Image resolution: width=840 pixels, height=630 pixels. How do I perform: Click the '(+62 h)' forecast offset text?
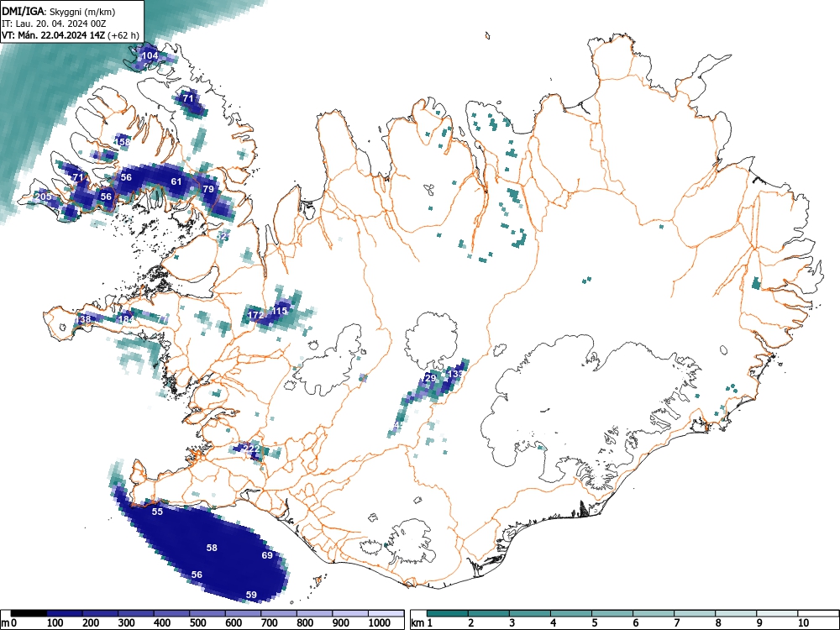click(x=123, y=35)
